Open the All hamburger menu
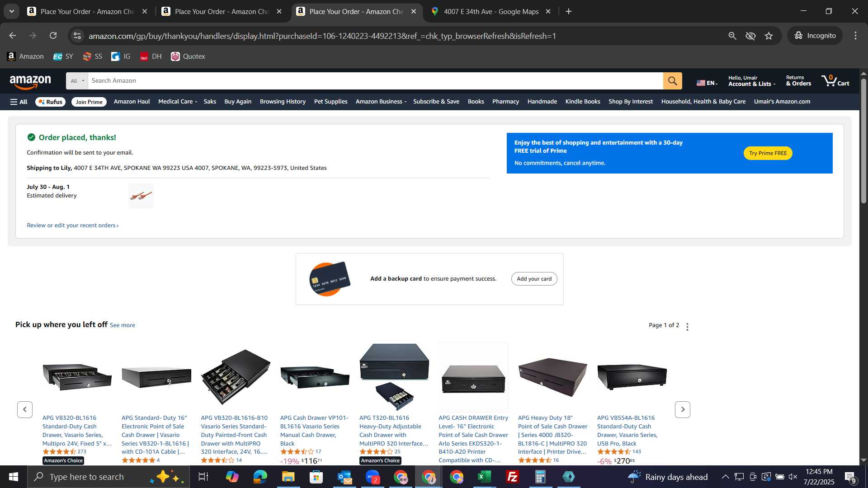Viewport: 868px width, 488px height. click(19, 102)
